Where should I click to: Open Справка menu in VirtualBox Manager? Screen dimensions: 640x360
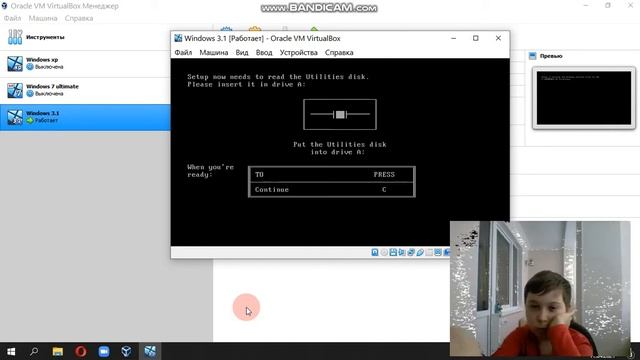pyautogui.click(x=79, y=18)
